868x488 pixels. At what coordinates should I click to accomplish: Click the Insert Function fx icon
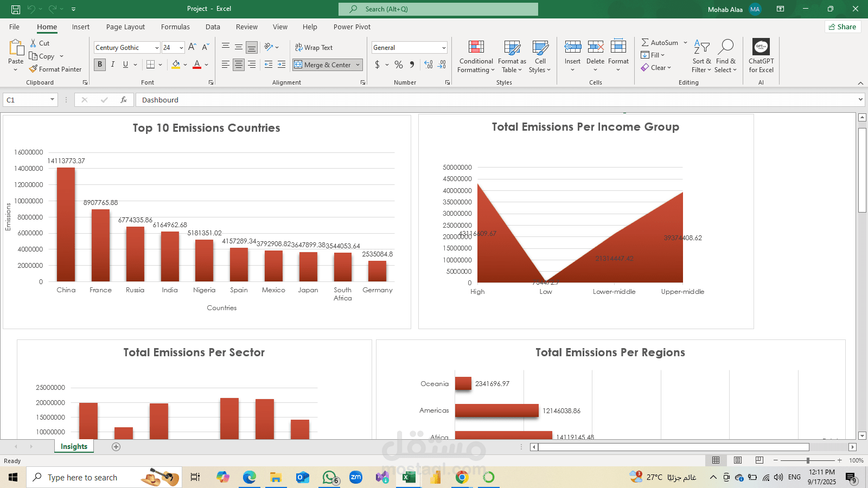(124, 100)
